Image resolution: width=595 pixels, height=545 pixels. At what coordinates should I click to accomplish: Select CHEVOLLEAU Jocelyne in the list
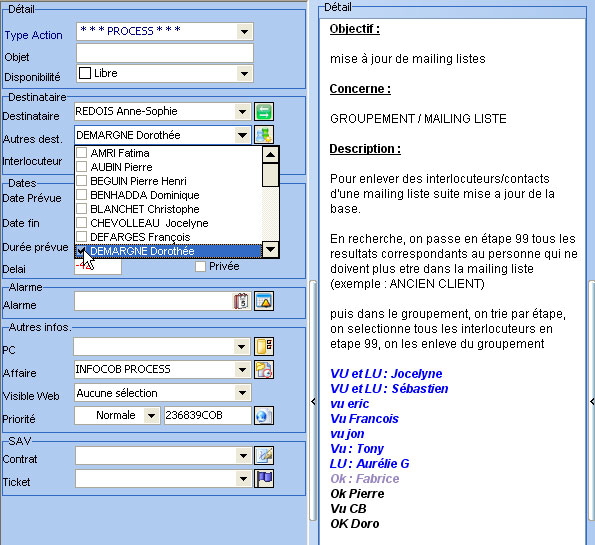coord(168,223)
